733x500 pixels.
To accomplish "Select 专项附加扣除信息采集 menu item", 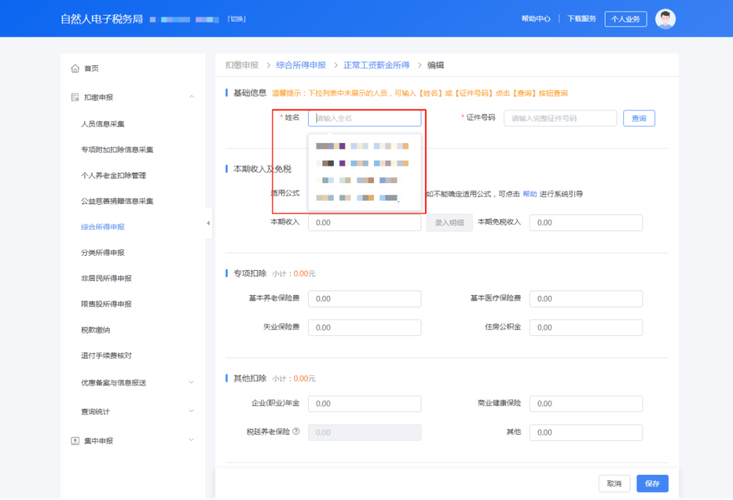I will [x=117, y=150].
